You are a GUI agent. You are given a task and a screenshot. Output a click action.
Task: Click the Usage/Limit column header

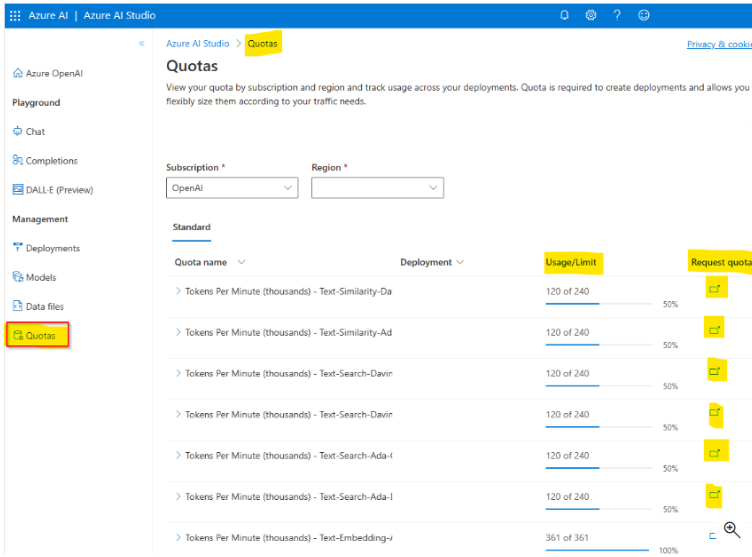pos(571,262)
